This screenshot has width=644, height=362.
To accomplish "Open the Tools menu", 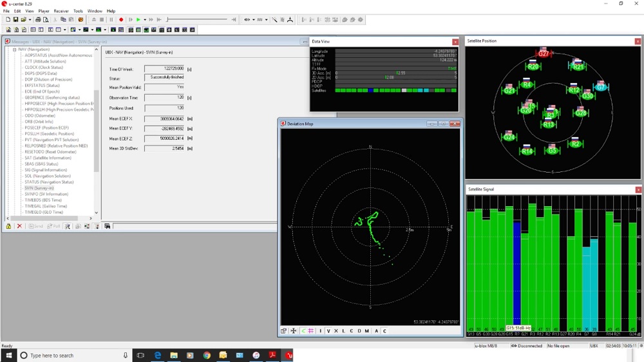I will [78, 11].
